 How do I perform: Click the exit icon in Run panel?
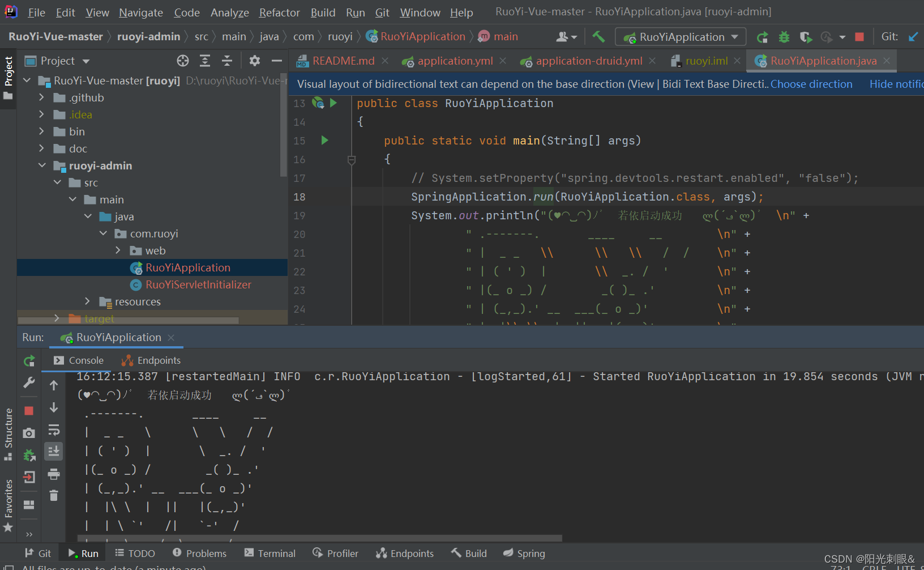pos(29,478)
